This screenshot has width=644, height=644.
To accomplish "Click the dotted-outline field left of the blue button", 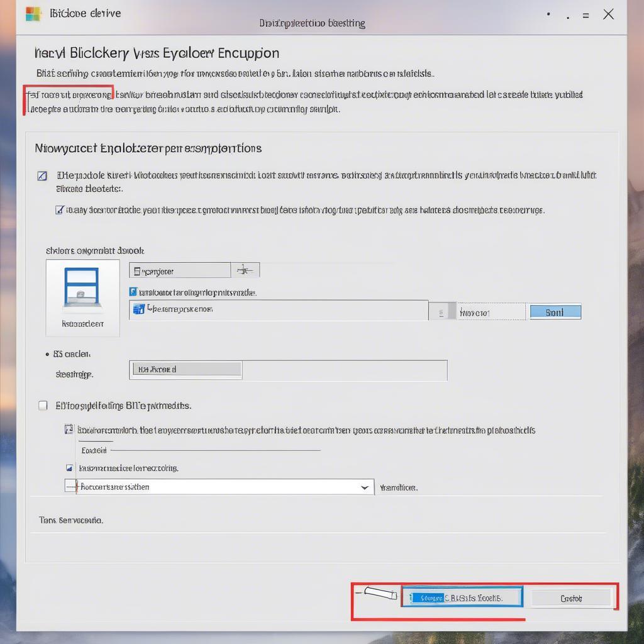I will pyautogui.click(x=491, y=312).
